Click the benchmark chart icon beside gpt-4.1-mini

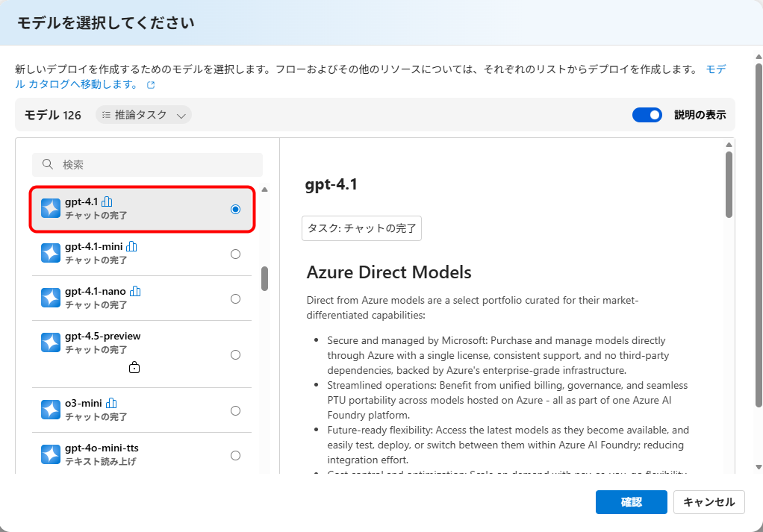coord(132,246)
